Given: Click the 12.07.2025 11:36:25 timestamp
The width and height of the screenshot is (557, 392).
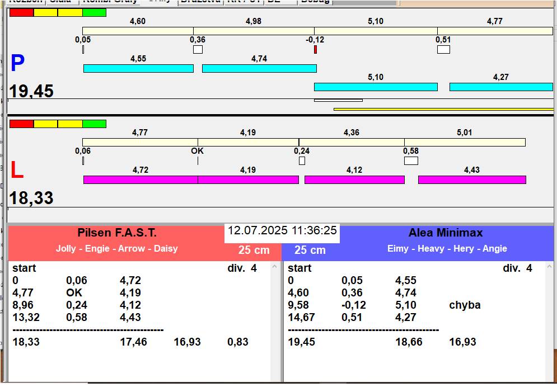Looking at the screenshot, I should pyautogui.click(x=282, y=230).
